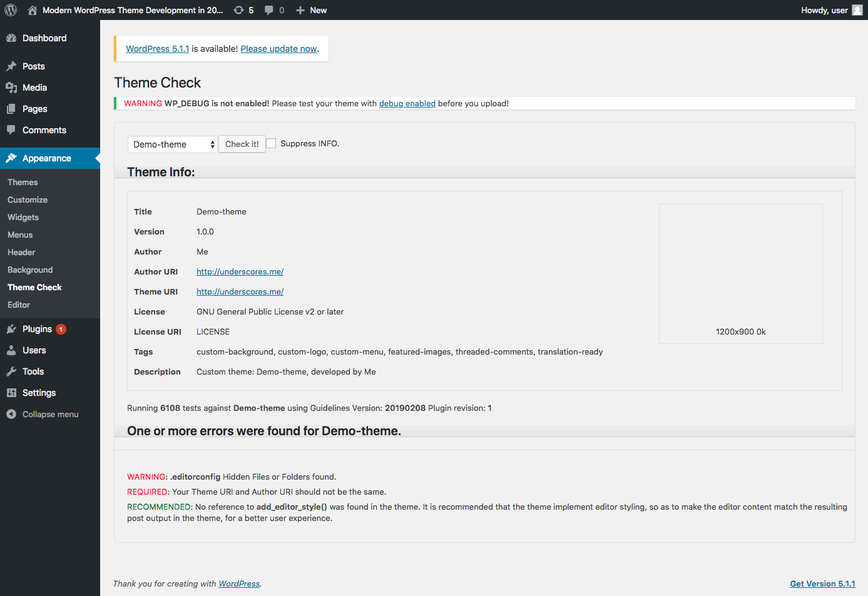Click the Tags value text
Screen dimensions: 868x596
pyautogui.click(x=400, y=351)
